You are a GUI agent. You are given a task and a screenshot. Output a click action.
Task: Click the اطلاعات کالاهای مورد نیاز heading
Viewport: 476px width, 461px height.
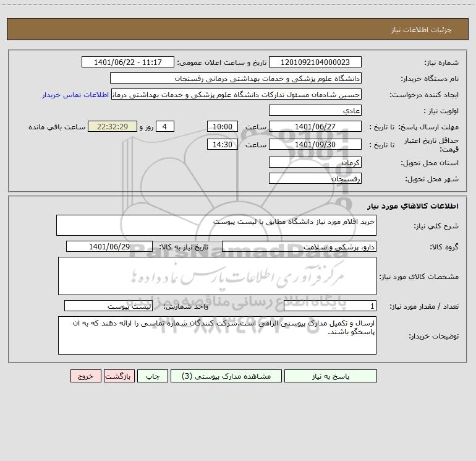pos(413,205)
